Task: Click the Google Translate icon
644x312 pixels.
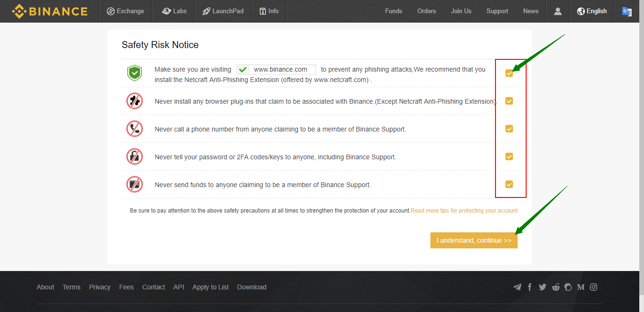Action: [x=627, y=12]
